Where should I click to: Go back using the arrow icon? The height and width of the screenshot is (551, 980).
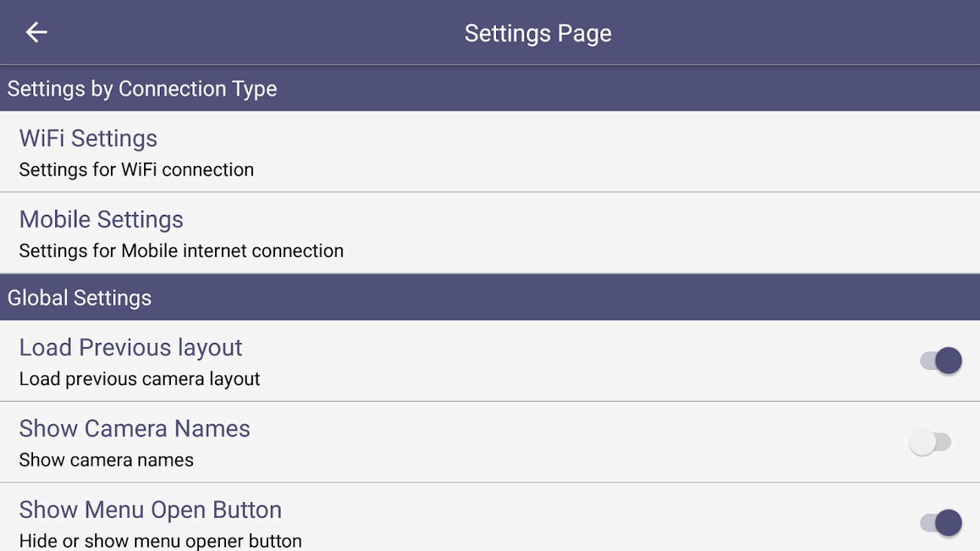37,32
